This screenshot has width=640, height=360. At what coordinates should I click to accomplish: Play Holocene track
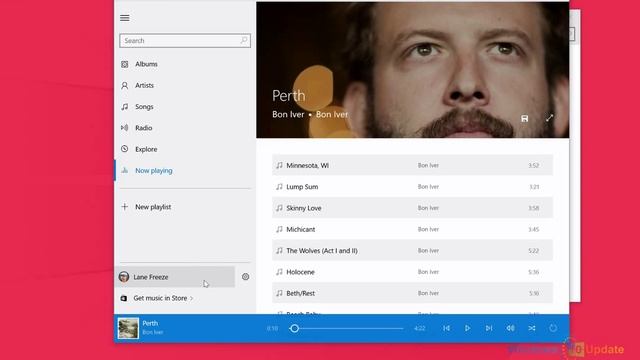pos(413,271)
